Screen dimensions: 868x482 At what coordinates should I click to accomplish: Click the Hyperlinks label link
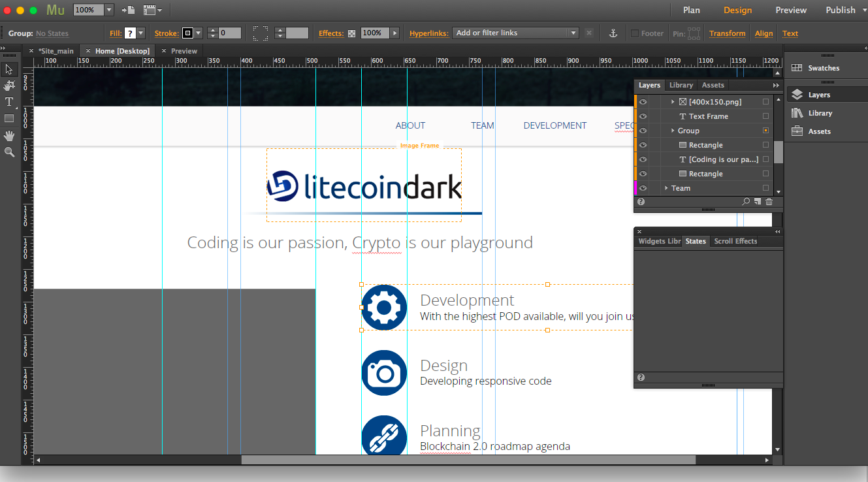click(429, 33)
